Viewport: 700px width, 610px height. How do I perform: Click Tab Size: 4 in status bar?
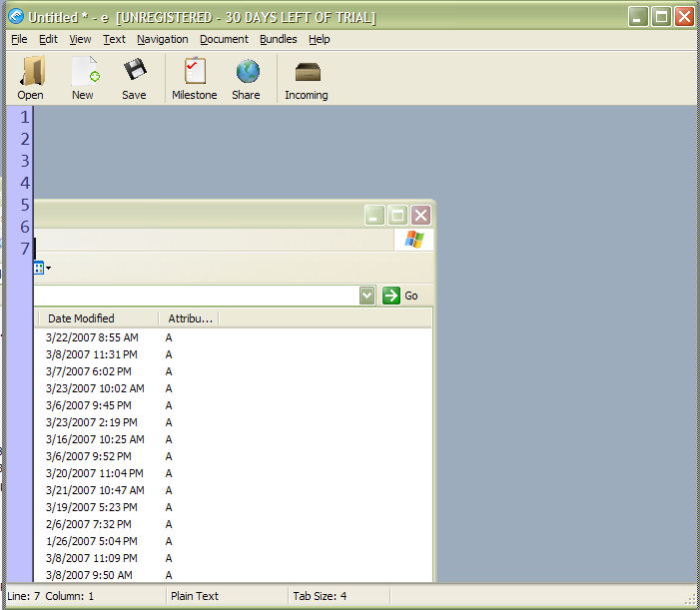point(320,596)
